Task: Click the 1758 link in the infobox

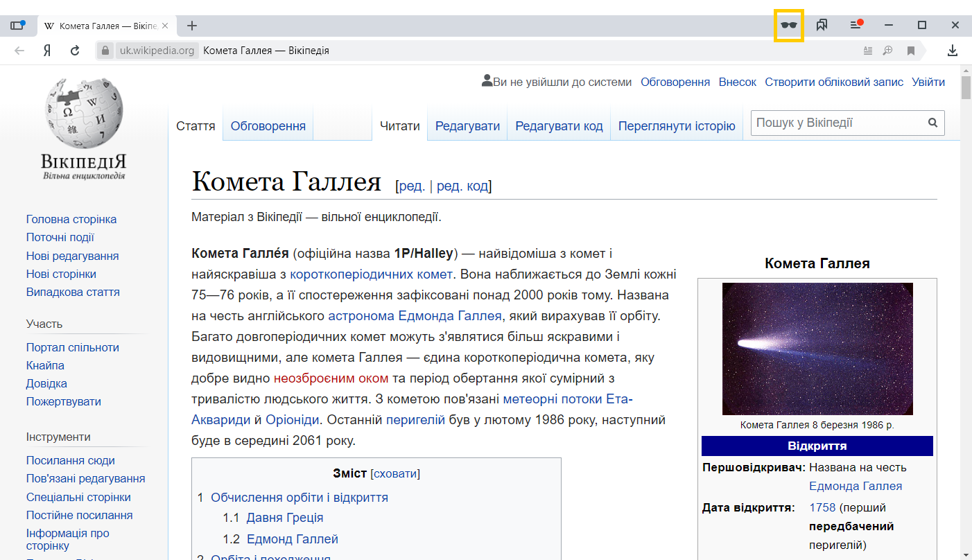Action: click(x=822, y=507)
